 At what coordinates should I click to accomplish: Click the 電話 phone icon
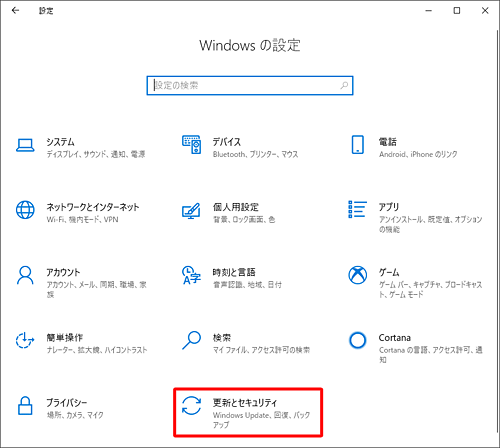[x=358, y=144]
